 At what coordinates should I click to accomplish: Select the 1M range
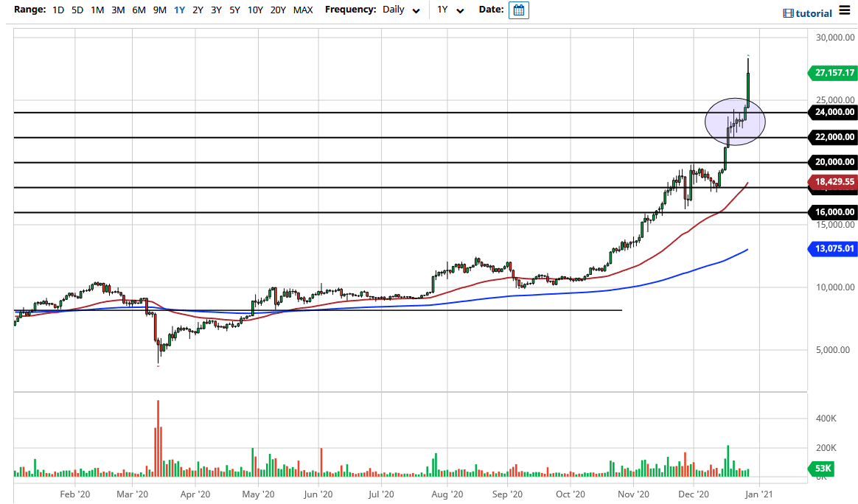click(97, 10)
